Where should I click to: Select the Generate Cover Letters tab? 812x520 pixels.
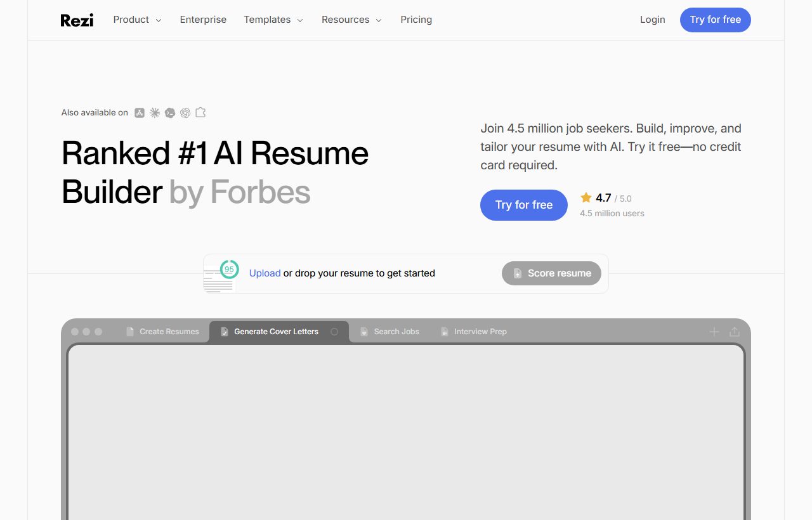[x=279, y=332]
